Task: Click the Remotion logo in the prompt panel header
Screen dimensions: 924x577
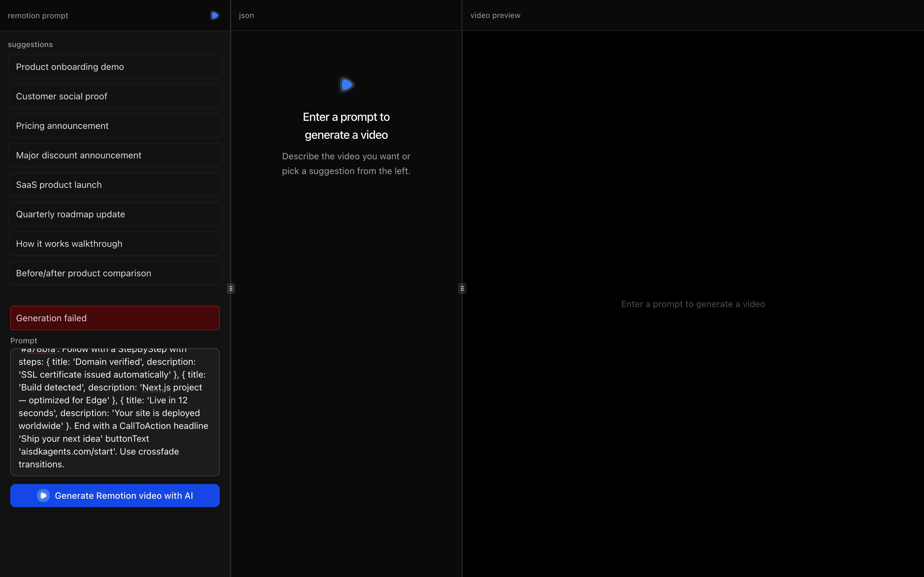Action: click(214, 15)
